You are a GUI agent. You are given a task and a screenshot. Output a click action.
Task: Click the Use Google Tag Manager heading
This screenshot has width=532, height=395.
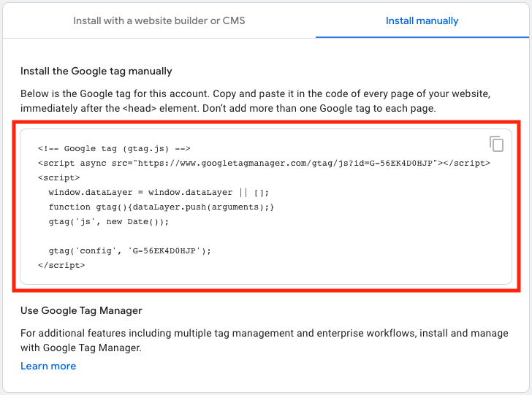point(81,310)
